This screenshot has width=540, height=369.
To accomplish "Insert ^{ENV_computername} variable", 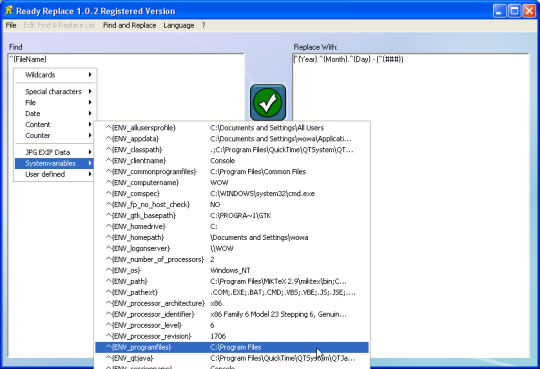I will pos(232,183).
